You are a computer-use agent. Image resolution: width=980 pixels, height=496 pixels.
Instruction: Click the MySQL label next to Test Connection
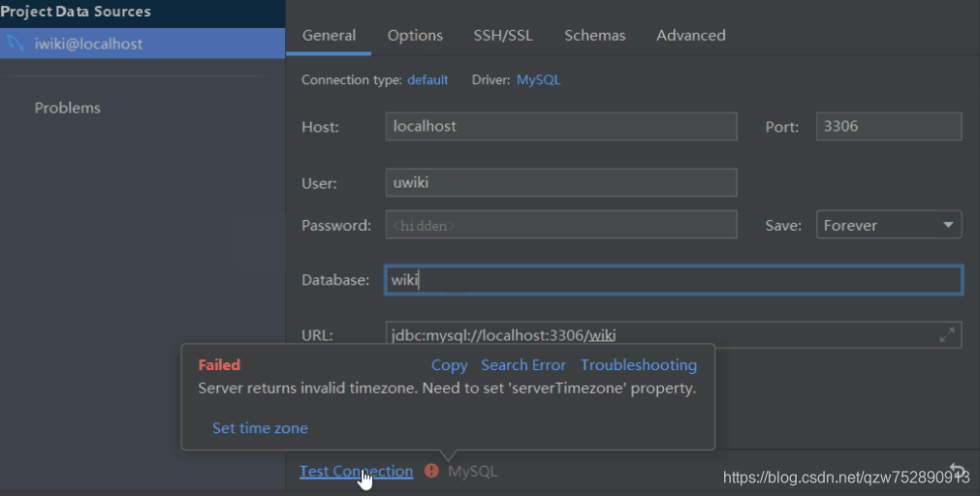click(472, 471)
